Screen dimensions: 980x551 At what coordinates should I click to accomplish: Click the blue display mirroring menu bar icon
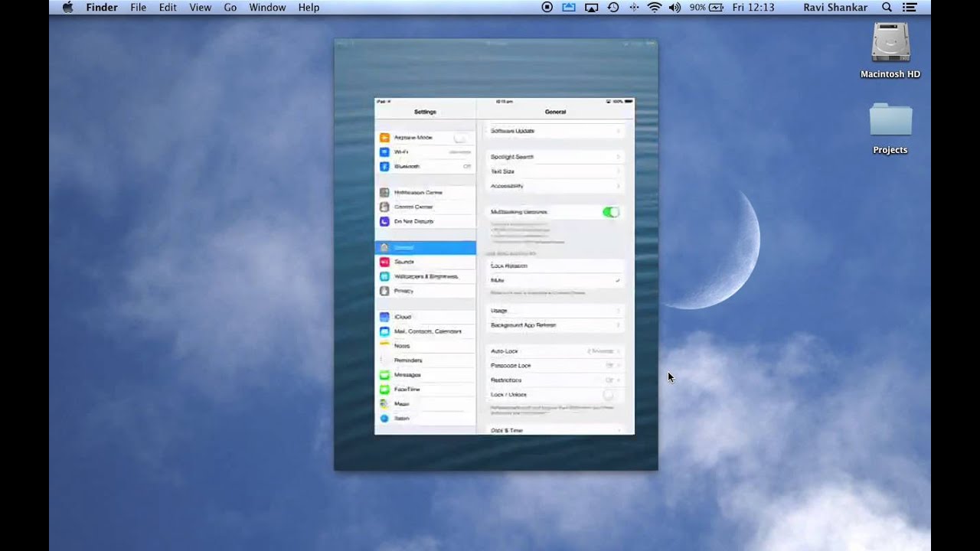point(568,8)
